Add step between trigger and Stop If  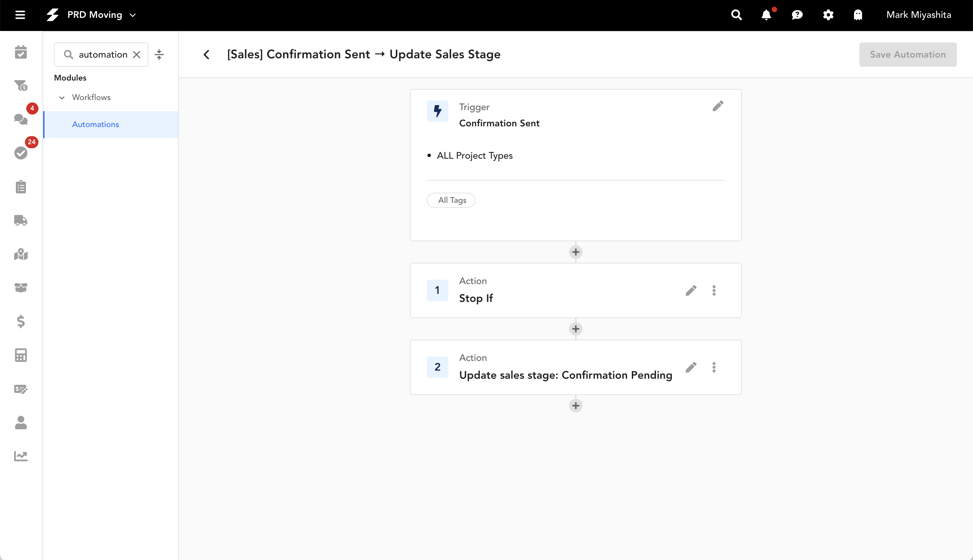576,252
